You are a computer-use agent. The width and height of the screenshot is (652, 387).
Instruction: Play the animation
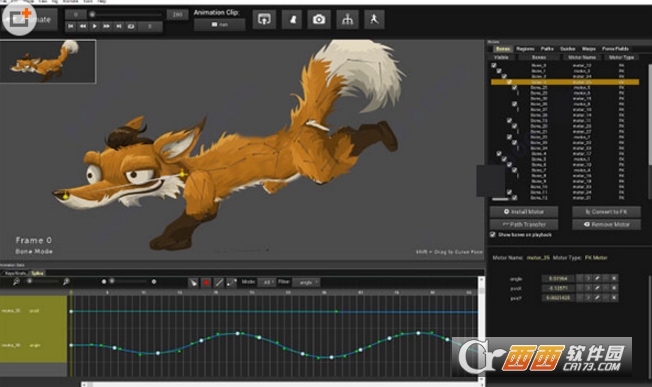[95, 26]
